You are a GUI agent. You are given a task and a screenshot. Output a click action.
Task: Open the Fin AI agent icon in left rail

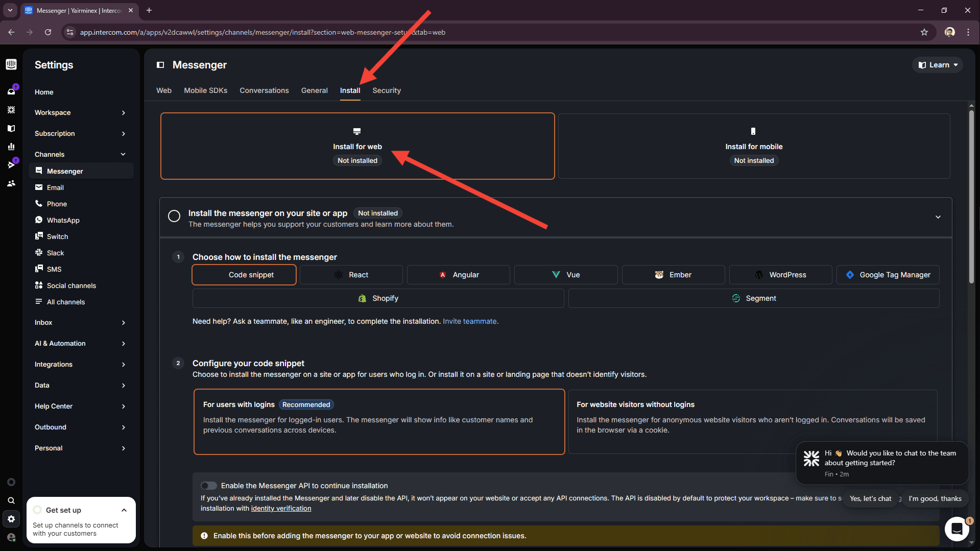coord(11,110)
